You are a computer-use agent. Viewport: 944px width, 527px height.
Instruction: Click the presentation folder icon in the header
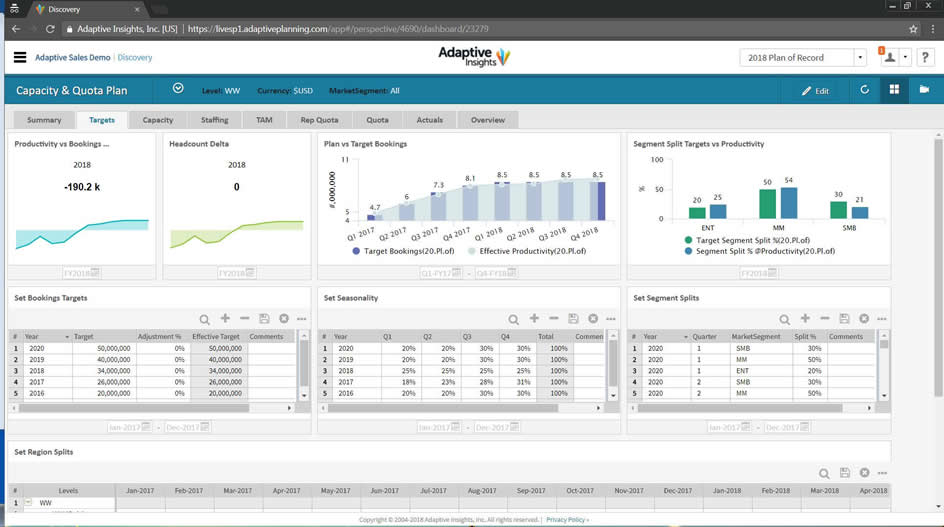point(924,90)
